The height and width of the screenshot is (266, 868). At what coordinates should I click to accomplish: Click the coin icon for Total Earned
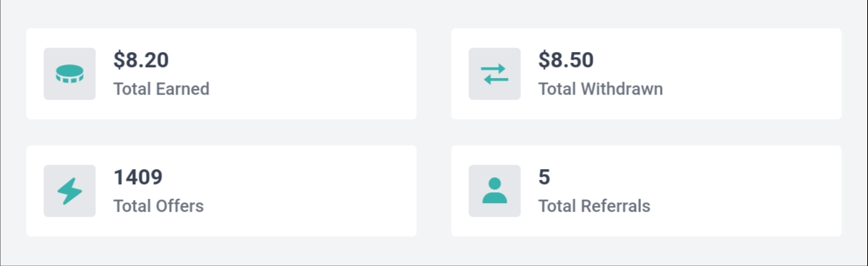coord(69,74)
